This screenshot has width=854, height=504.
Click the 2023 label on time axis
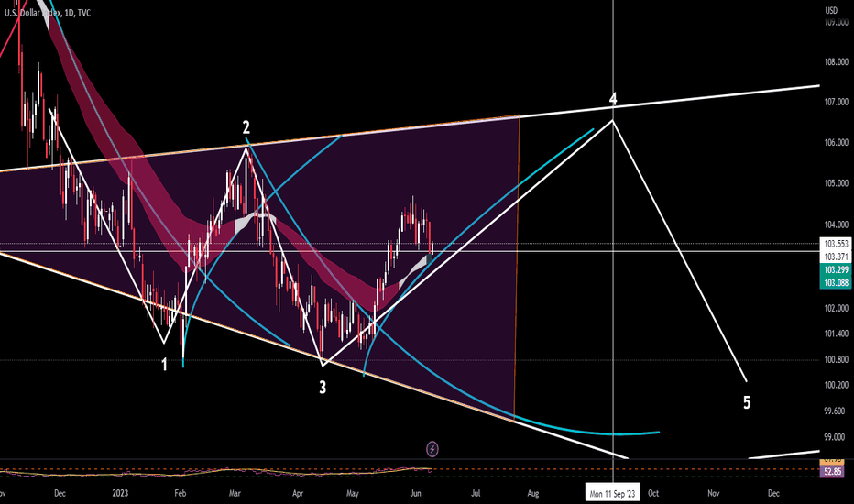tap(120, 493)
